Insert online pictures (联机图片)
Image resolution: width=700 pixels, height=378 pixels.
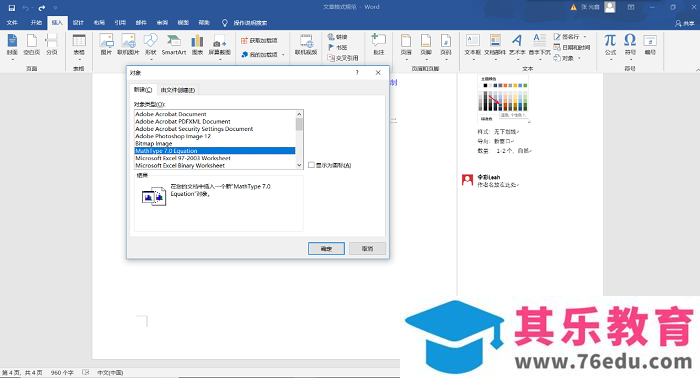pyautogui.click(x=128, y=45)
